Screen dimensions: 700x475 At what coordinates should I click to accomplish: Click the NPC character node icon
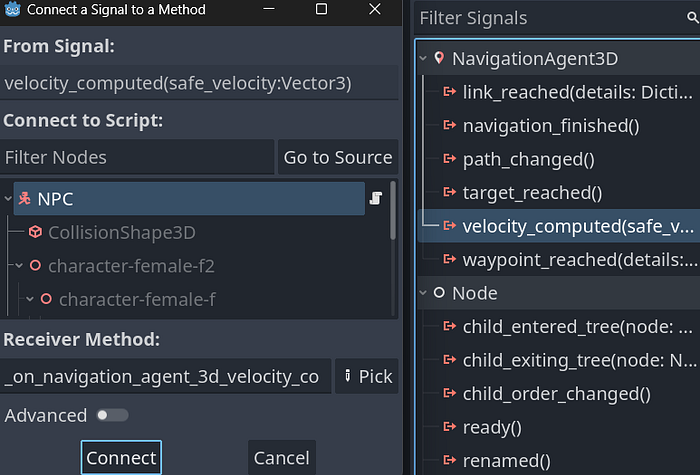click(25, 199)
